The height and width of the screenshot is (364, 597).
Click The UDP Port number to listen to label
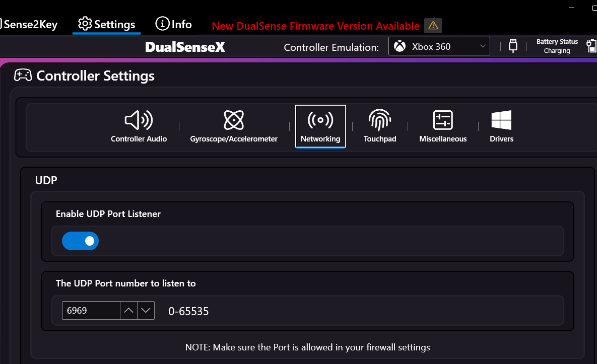tap(125, 283)
